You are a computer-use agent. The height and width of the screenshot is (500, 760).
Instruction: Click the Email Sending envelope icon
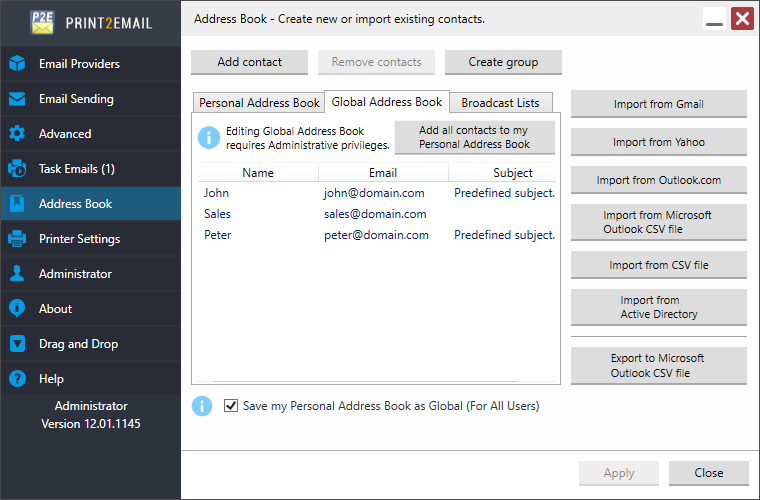pos(17,99)
